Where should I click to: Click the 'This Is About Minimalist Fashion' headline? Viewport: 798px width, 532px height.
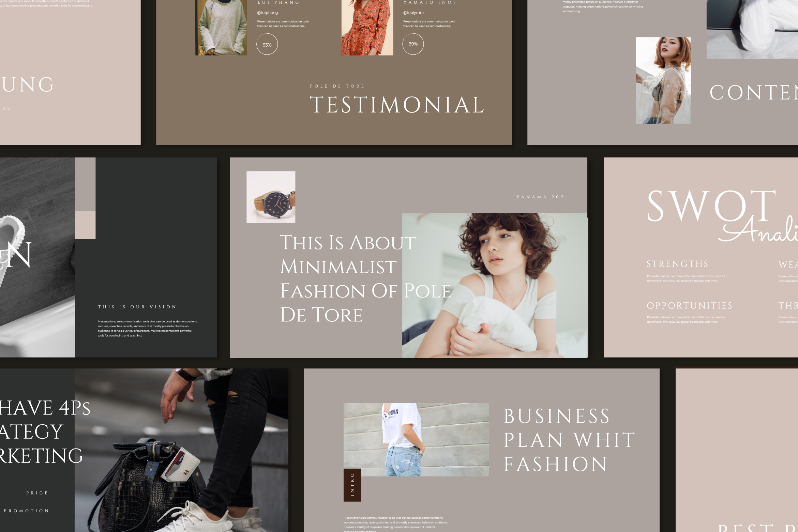[x=365, y=278]
